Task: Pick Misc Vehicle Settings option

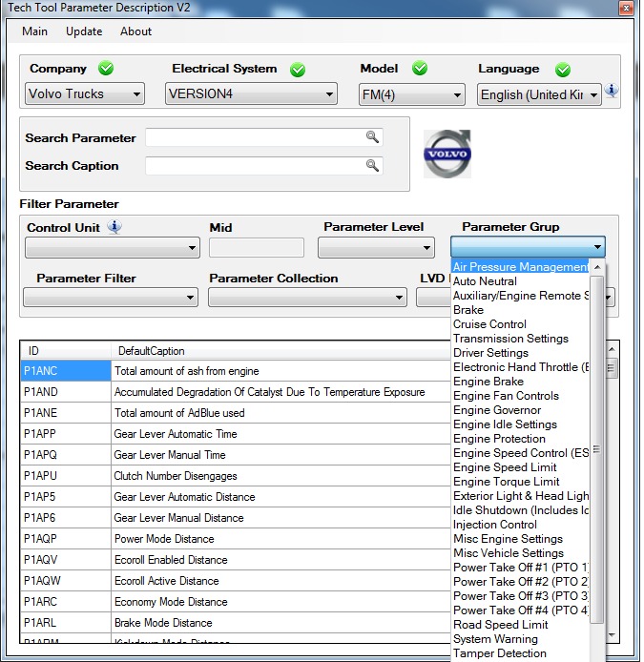Action: tap(520, 553)
